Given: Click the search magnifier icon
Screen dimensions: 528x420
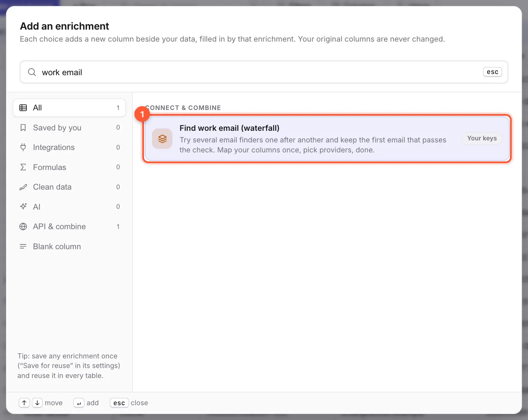Looking at the screenshot, I should tap(32, 72).
